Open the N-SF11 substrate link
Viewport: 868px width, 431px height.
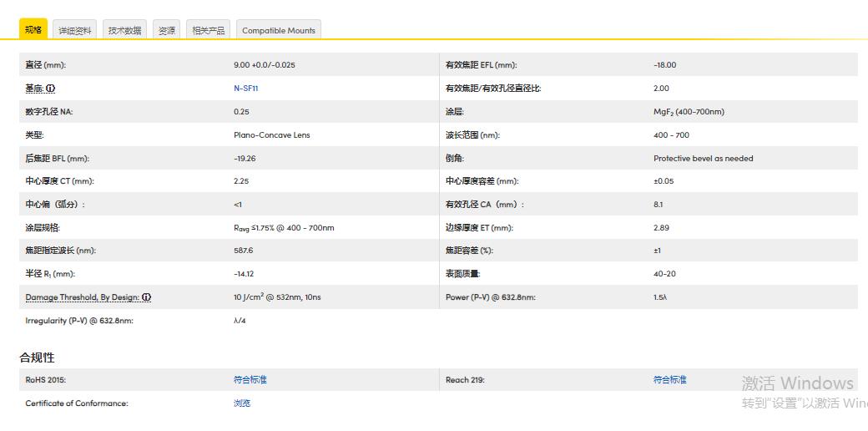click(245, 89)
